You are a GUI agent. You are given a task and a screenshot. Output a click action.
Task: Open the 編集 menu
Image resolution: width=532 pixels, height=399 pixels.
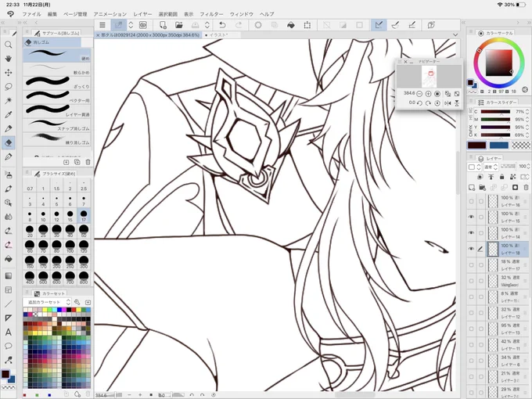52,14
